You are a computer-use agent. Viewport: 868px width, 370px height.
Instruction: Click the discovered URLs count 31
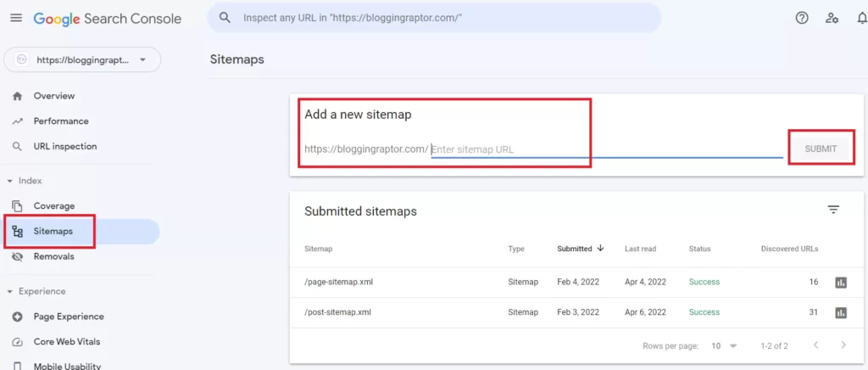[x=813, y=312]
